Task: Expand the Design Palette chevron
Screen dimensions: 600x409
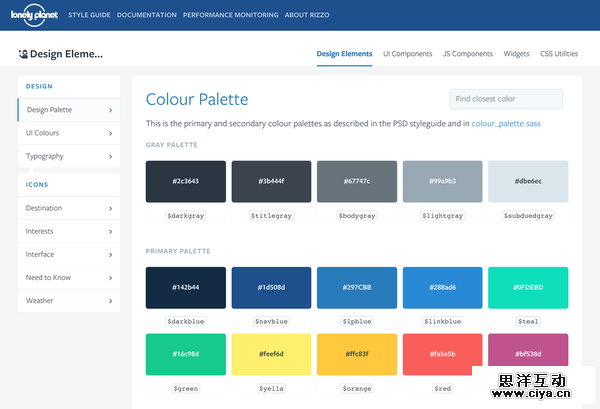Action: [110, 110]
